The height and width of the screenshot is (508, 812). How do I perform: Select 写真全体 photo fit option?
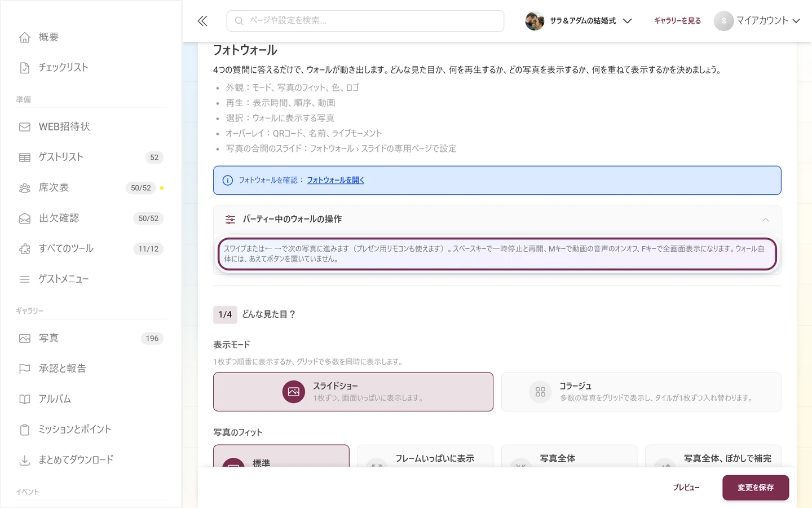pos(569,456)
